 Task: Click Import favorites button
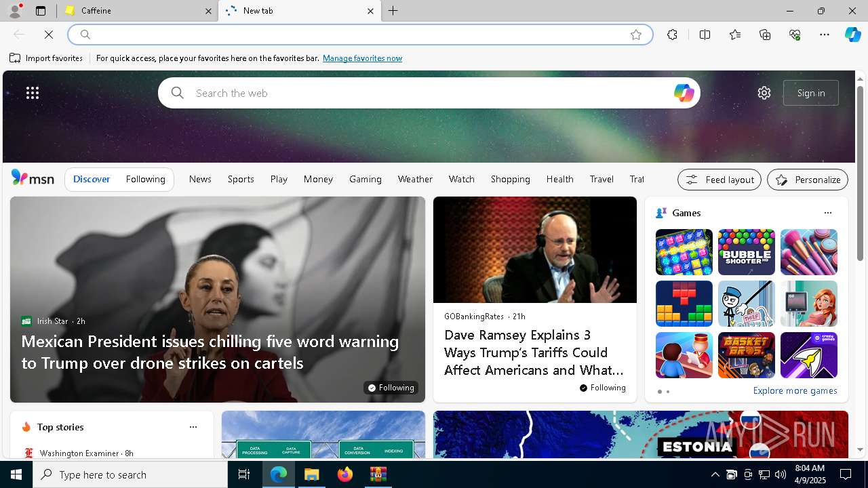pyautogui.click(x=46, y=58)
